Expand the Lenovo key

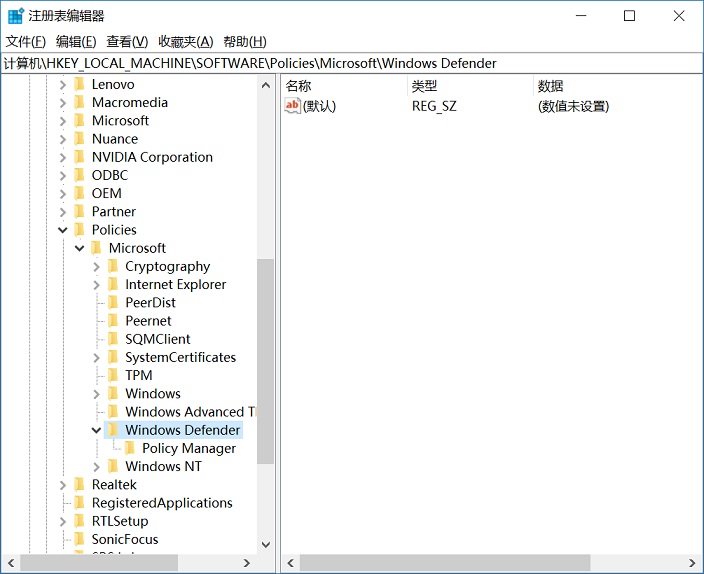pos(62,84)
